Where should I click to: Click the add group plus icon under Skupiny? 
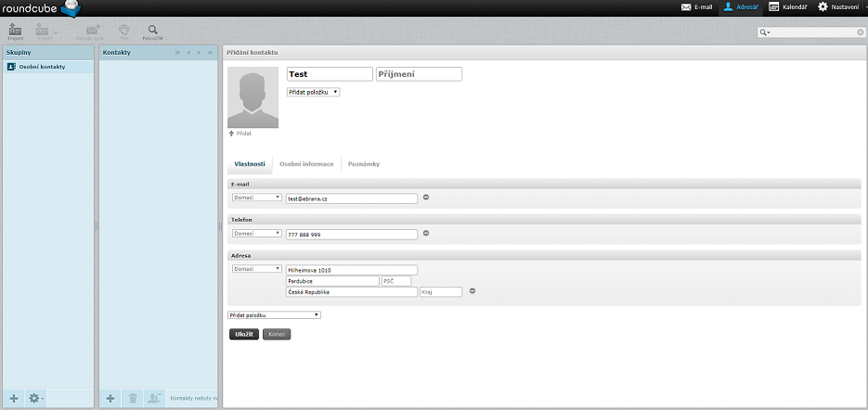pos(13,398)
